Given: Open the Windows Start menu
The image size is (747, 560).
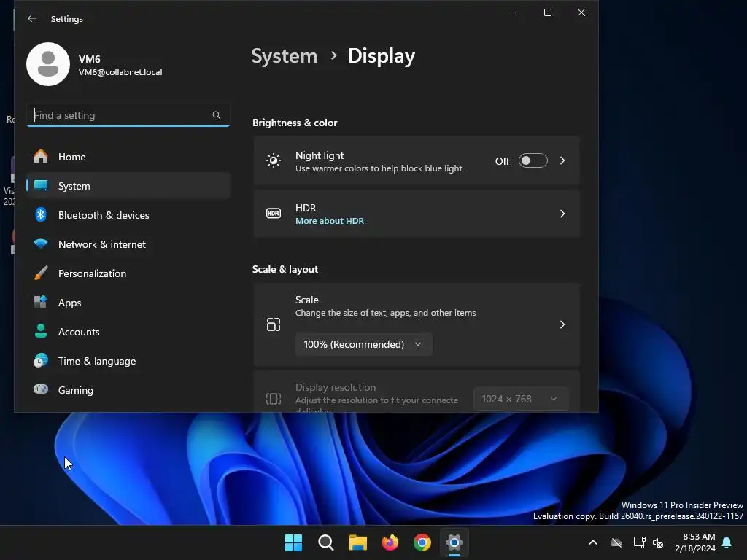Looking at the screenshot, I should (293, 542).
